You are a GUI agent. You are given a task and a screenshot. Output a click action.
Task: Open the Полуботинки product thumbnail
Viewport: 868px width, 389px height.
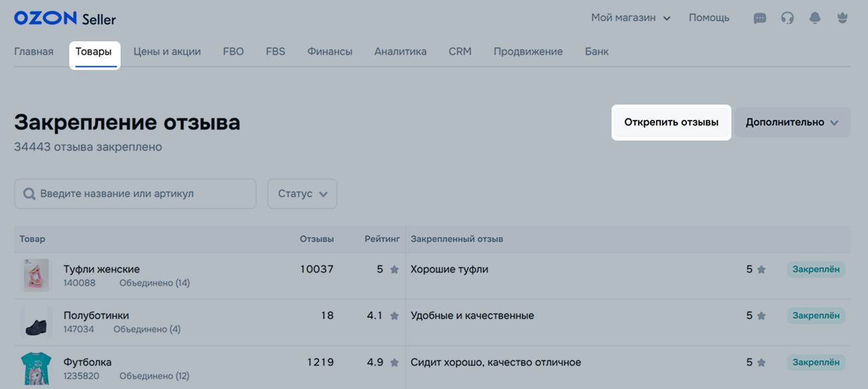coord(36,322)
